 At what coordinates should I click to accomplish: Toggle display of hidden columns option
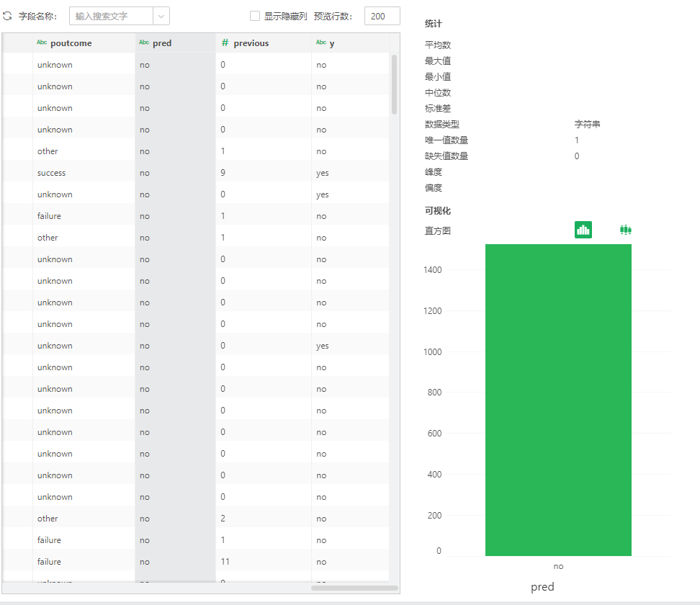tap(256, 15)
